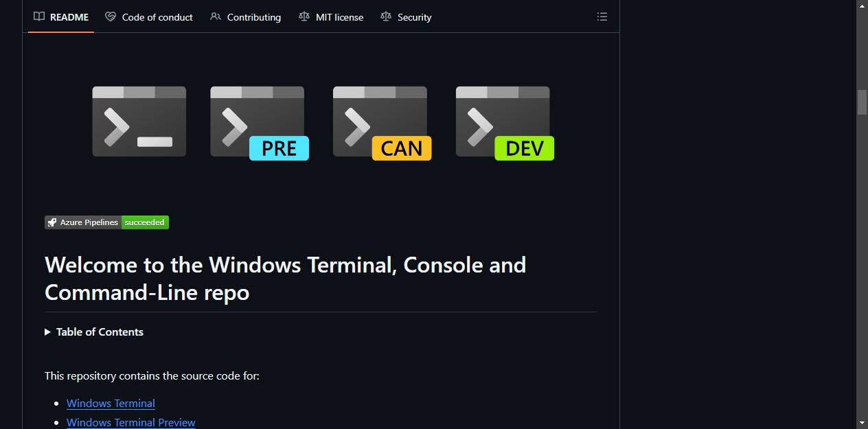Select the MIT license tab

(331, 17)
